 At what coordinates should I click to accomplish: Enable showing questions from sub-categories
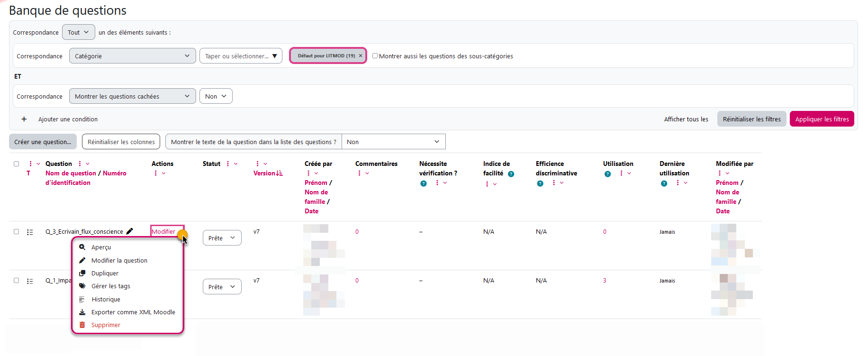tap(375, 55)
